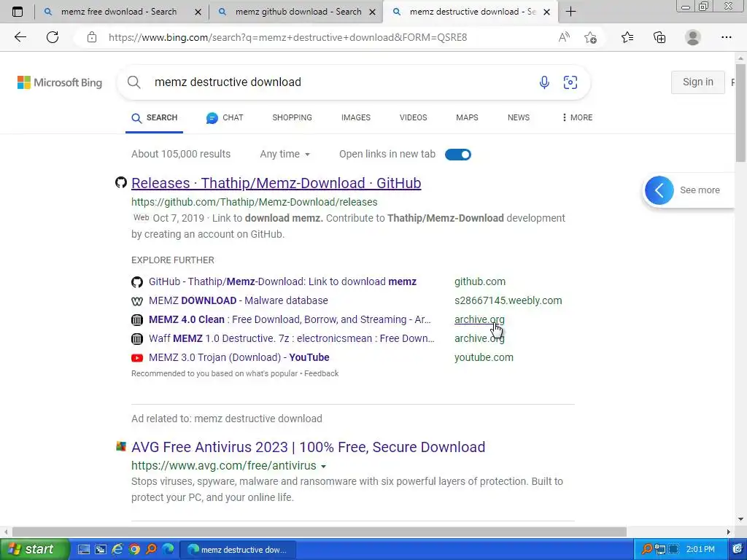
Task: Click the Windows start button
Action: click(x=34, y=550)
